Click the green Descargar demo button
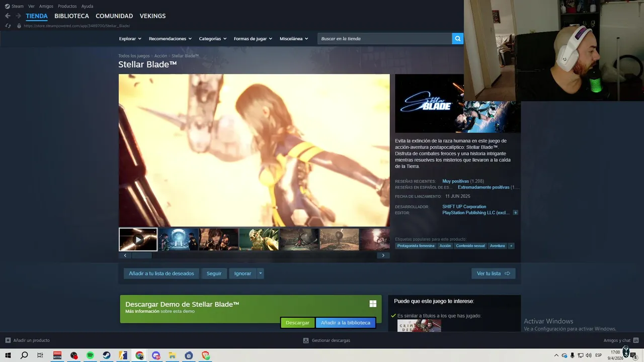644x362 pixels. [x=297, y=323]
